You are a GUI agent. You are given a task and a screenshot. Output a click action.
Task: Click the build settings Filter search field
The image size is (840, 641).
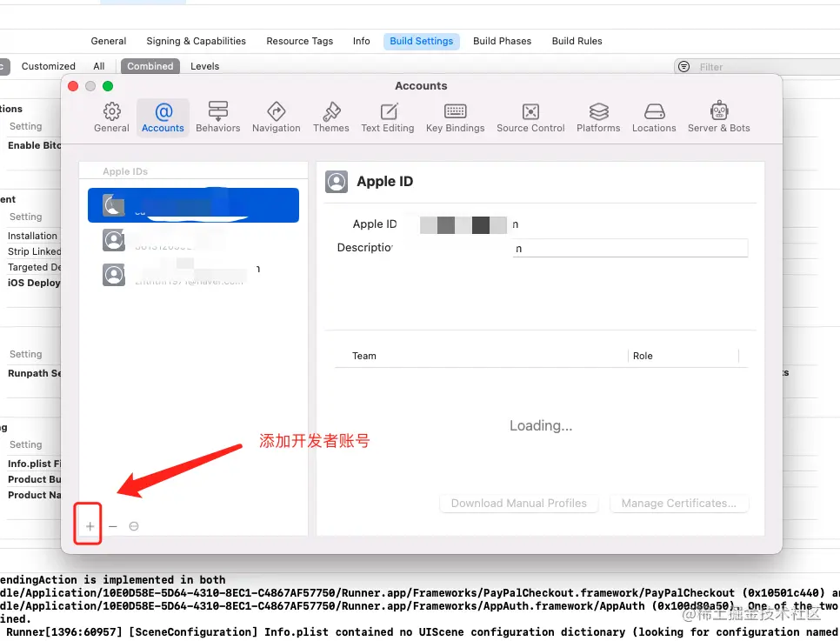757,67
